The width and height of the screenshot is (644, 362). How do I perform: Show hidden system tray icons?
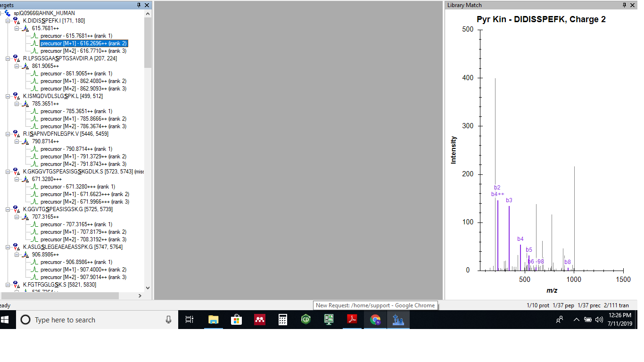(x=576, y=320)
